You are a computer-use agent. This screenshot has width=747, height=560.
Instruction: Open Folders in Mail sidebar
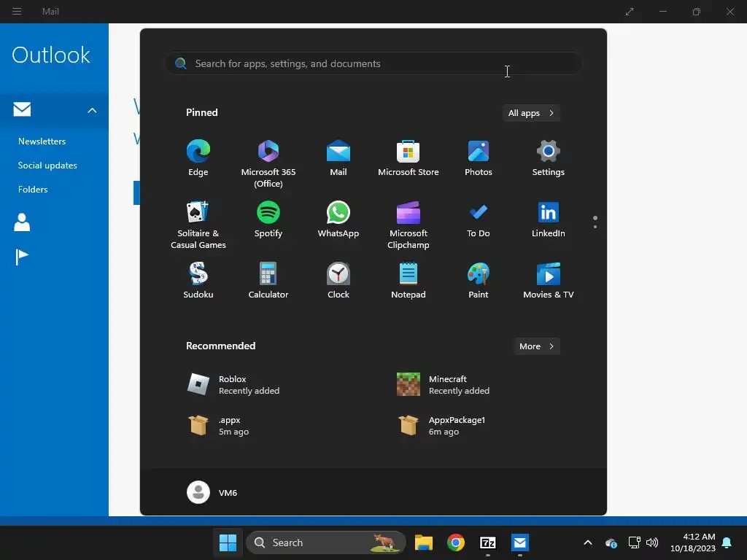33,189
